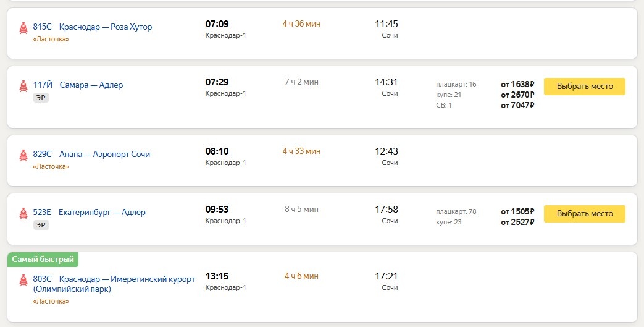Image resolution: width=644 pixels, height=327 pixels.
Task: Select price 'от 1638 ₽' for плацкарт
Action: point(517,84)
